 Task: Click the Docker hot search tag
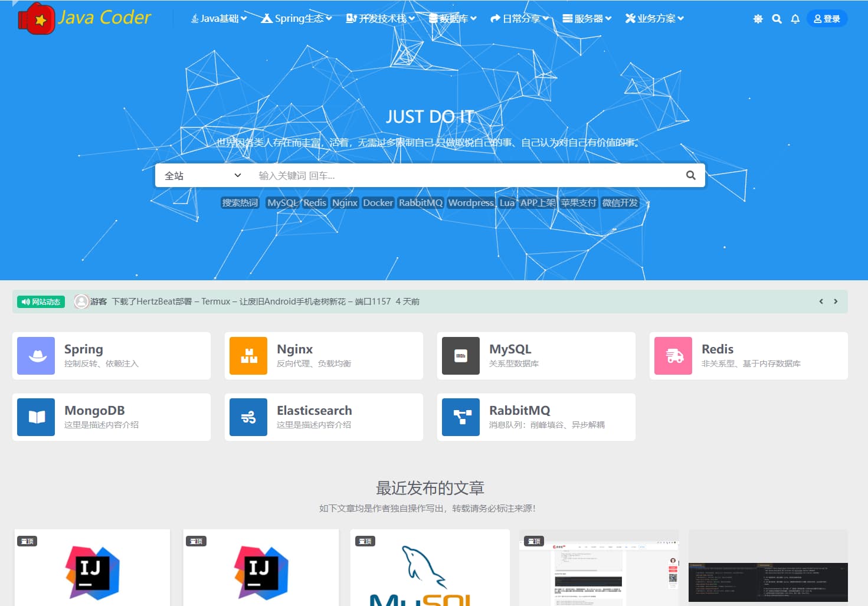(378, 202)
